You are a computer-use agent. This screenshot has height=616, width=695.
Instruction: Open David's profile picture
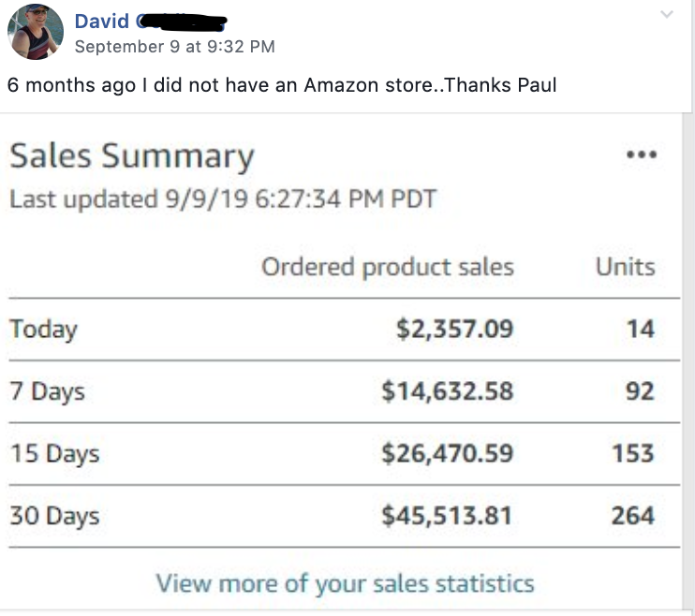(36, 32)
